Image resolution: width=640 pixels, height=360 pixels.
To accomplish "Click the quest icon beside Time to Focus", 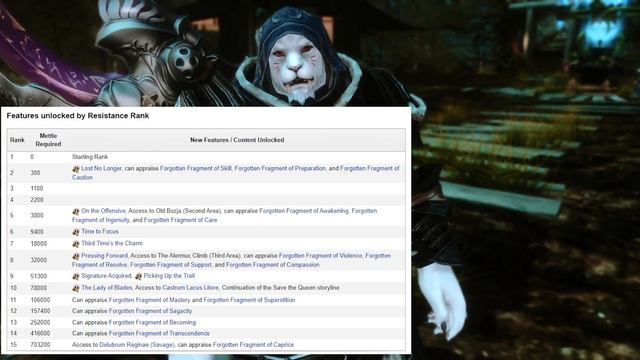I will (76, 232).
